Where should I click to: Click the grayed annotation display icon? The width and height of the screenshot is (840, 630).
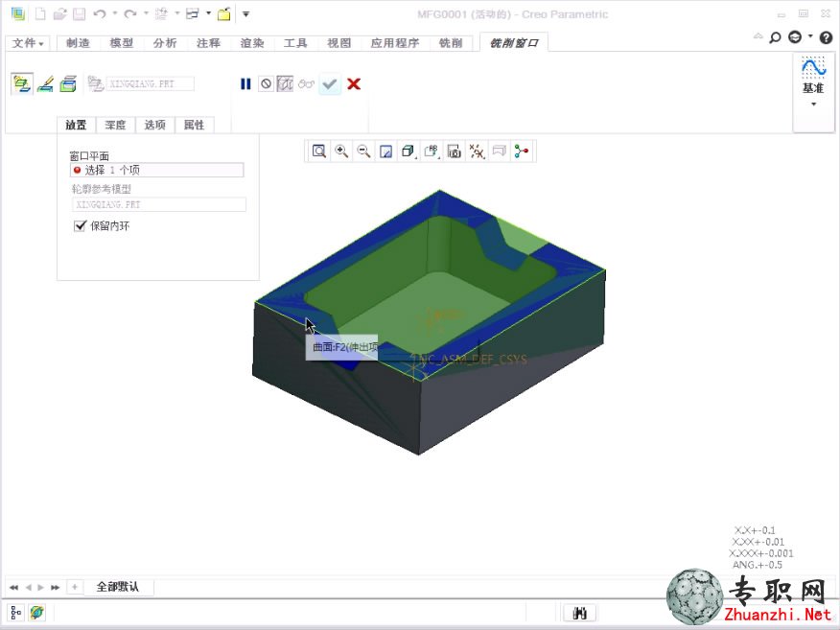click(x=500, y=152)
